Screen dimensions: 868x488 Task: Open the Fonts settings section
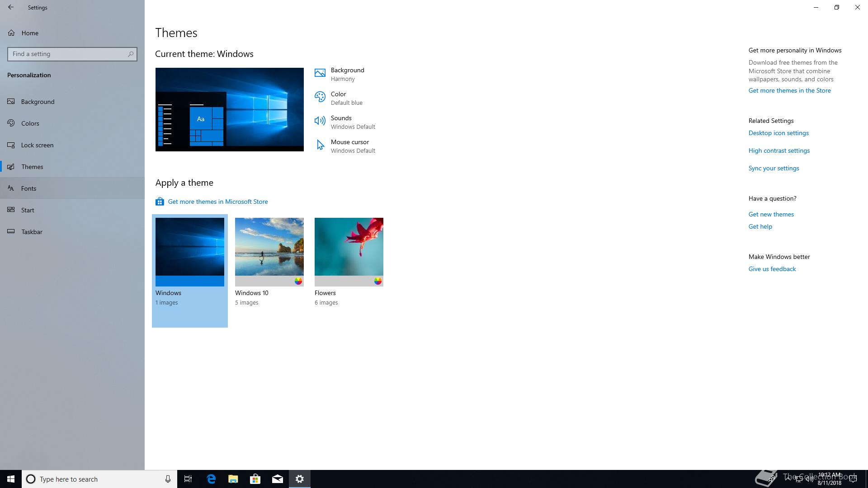click(x=28, y=188)
